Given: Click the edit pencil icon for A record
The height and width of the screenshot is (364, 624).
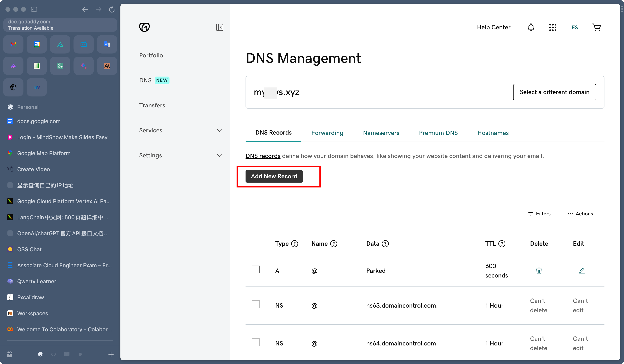Looking at the screenshot, I should tap(582, 270).
